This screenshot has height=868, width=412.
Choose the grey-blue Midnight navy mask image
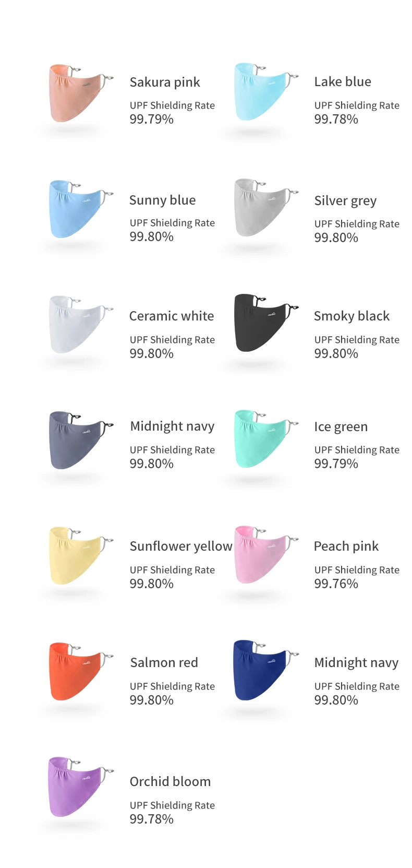pos(81,441)
